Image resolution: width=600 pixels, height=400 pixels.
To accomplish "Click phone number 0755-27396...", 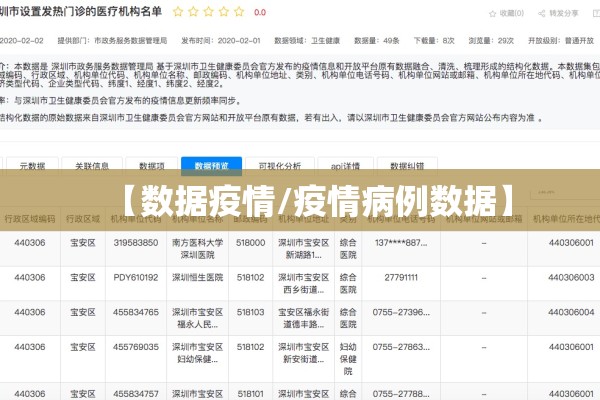I will pos(401,312).
